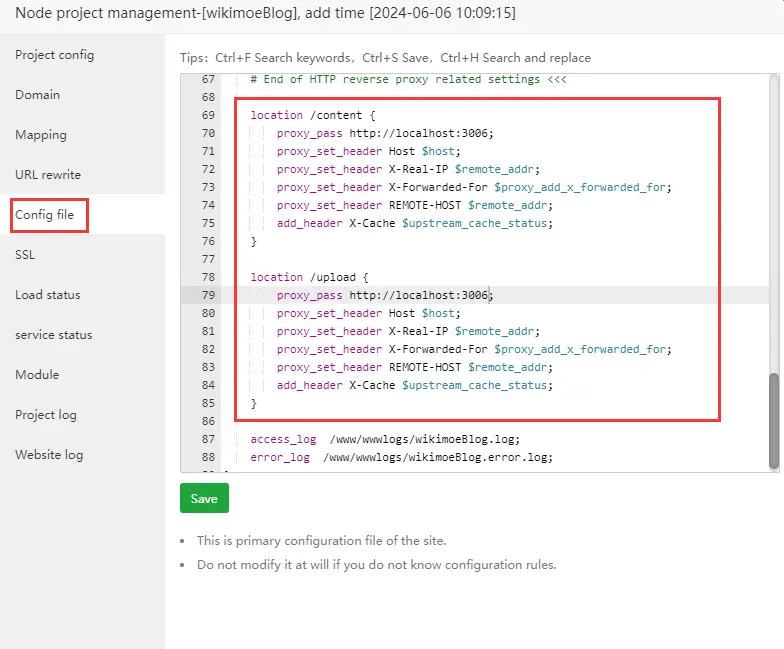The width and height of the screenshot is (784, 649).
Task: Switch to the Module tab
Action: pos(37,375)
